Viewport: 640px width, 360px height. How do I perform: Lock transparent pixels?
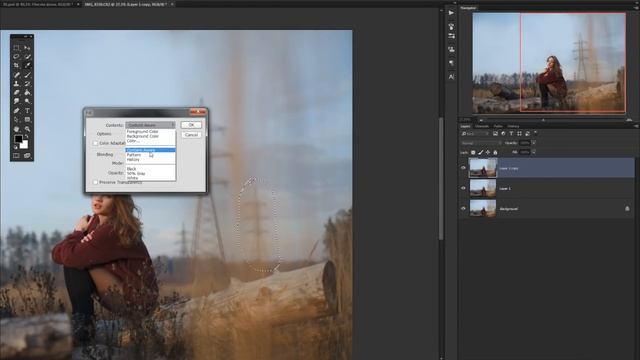pos(473,152)
